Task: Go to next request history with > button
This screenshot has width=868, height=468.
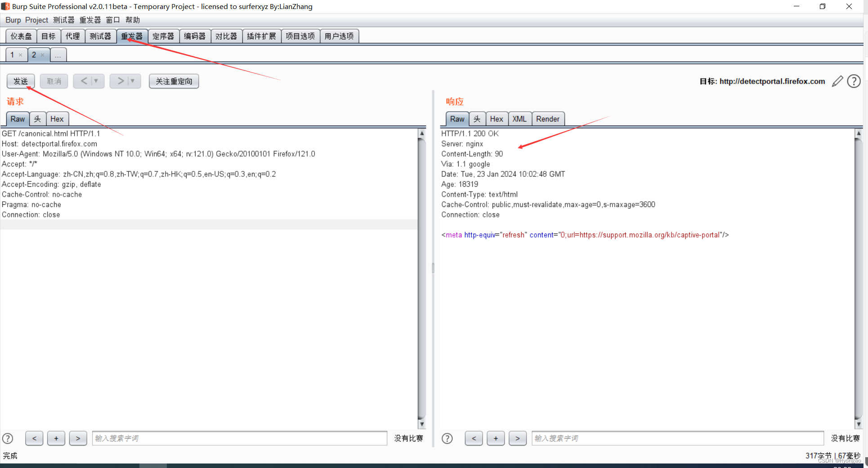Action: tap(121, 81)
